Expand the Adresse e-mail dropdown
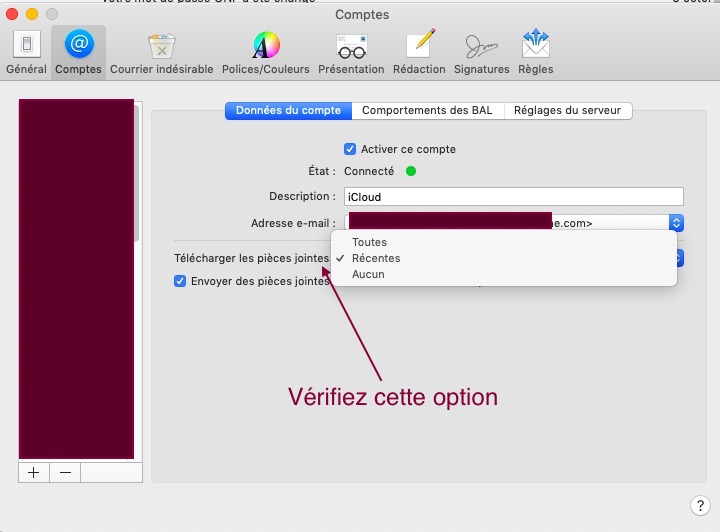Screen dimensions: 720x532 click(676, 223)
